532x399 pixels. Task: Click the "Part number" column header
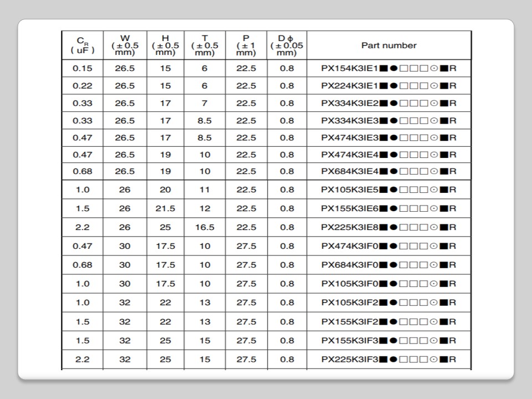pyautogui.click(x=388, y=45)
